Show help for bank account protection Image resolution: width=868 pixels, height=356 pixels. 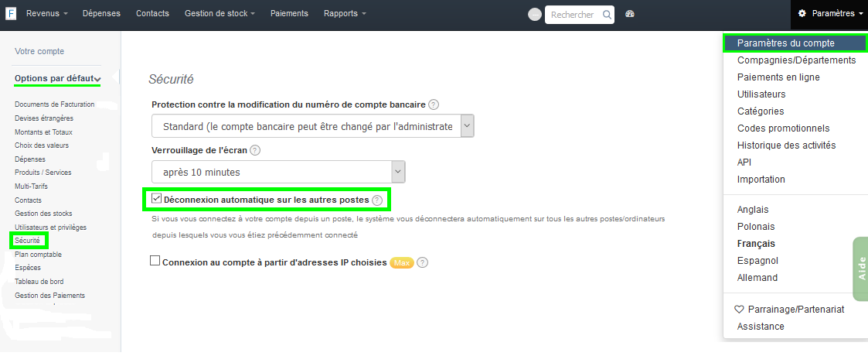point(434,104)
